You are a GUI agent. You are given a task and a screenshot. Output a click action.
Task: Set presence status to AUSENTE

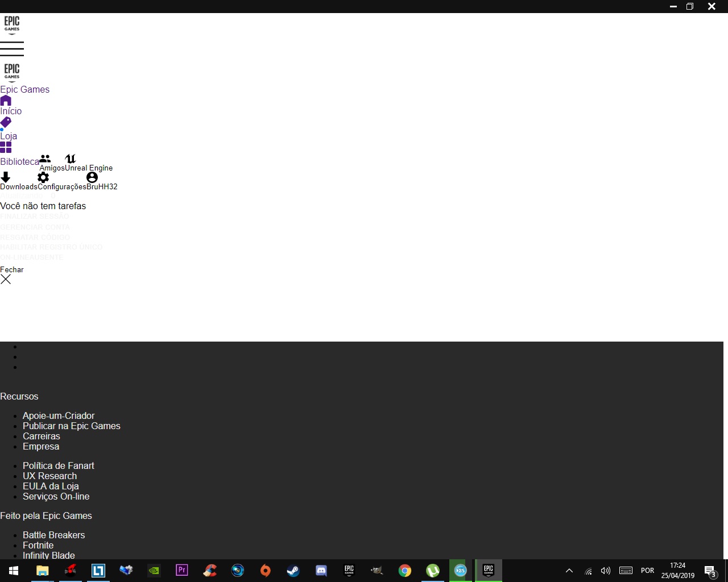pos(48,257)
